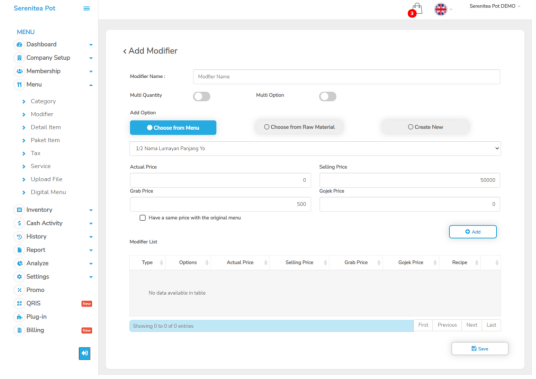Screen dimensions: 536x379
Task: Sort table by Grab Price column arrows
Action: (x=379, y=262)
